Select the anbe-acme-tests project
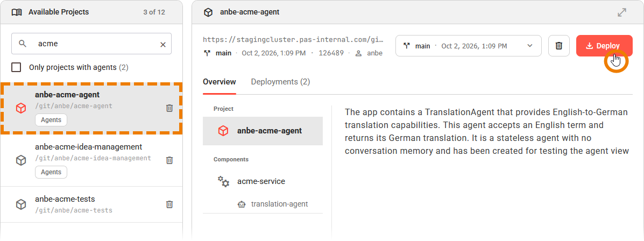This screenshot has width=644, height=241. (91, 204)
